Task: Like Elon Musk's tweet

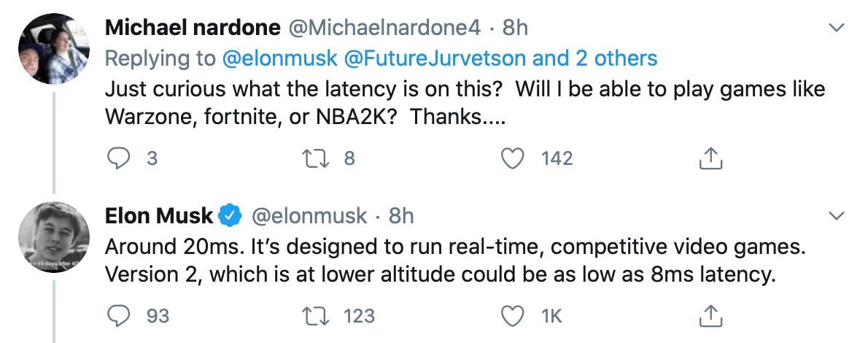Action: coord(515,315)
